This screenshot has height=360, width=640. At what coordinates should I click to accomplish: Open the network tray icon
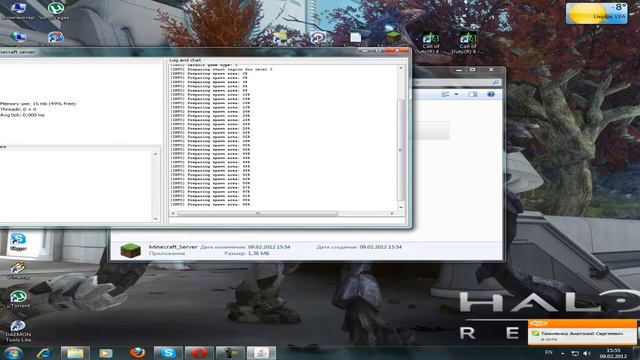(575, 353)
